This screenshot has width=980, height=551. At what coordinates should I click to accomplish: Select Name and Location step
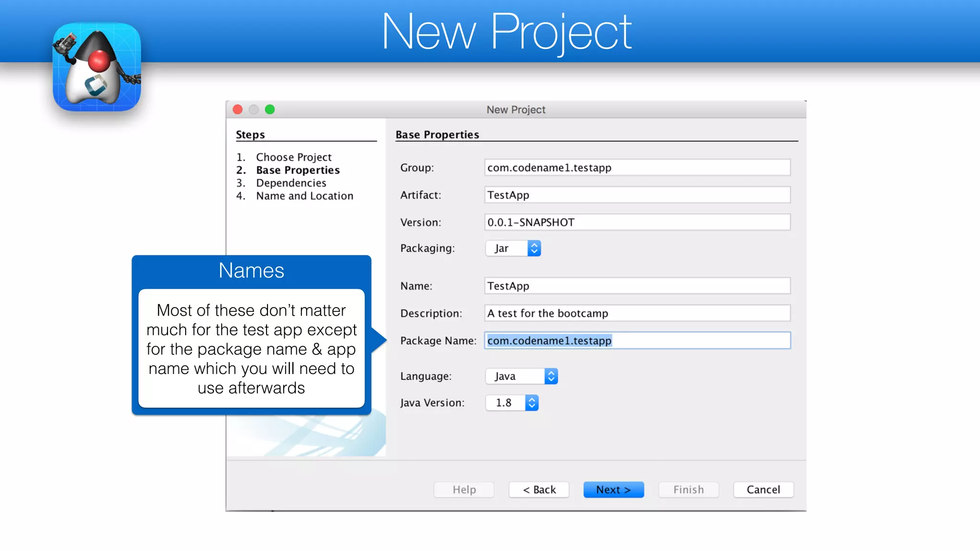[304, 196]
